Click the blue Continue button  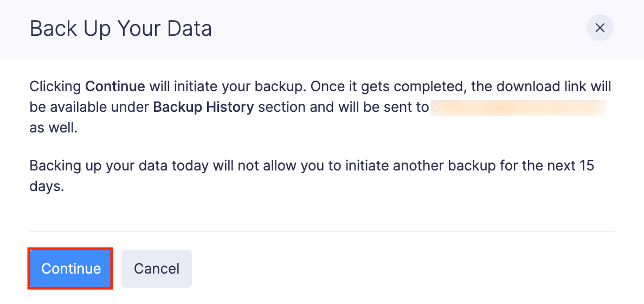tap(70, 269)
